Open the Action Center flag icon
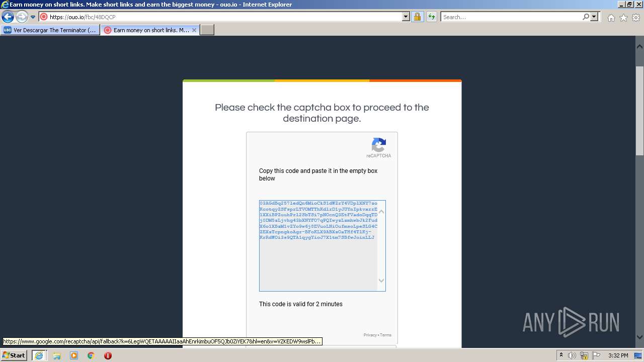Image resolution: width=644 pixels, height=362 pixels. pos(597,355)
